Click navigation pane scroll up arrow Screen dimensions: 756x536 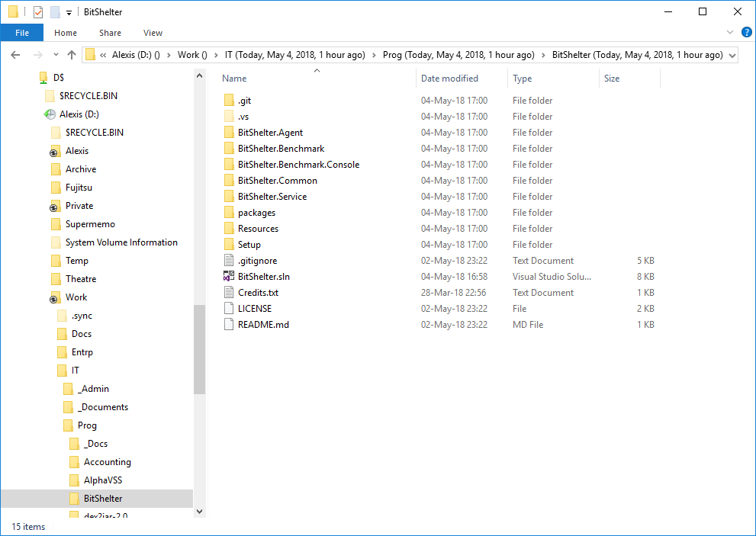(x=200, y=75)
